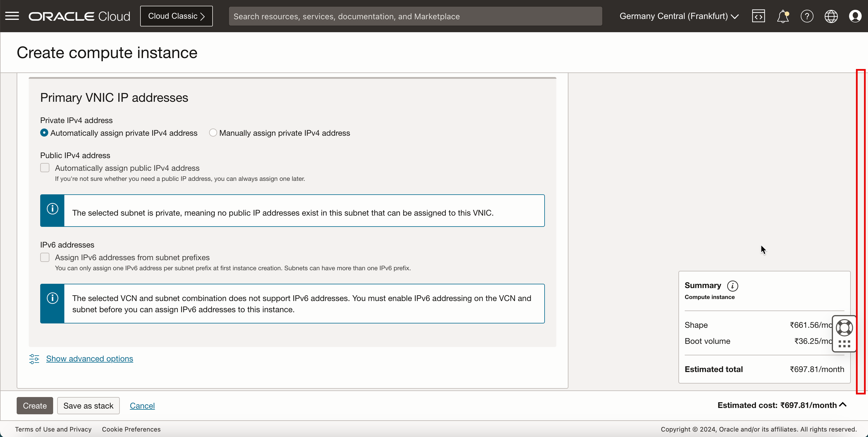The width and height of the screenshot is (868, 437).
Task: Enable assign IPv6 addresses from subnet prefixes
Action: point(44,257)
